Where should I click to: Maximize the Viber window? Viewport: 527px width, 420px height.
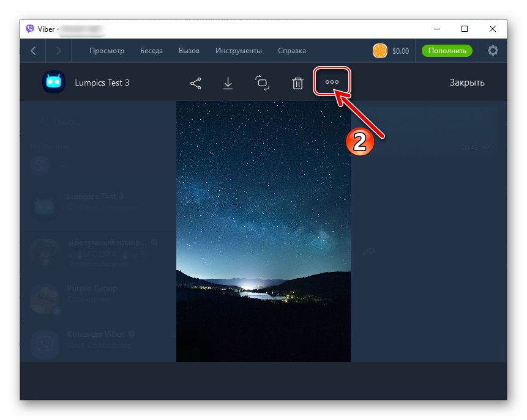point(465,29)
